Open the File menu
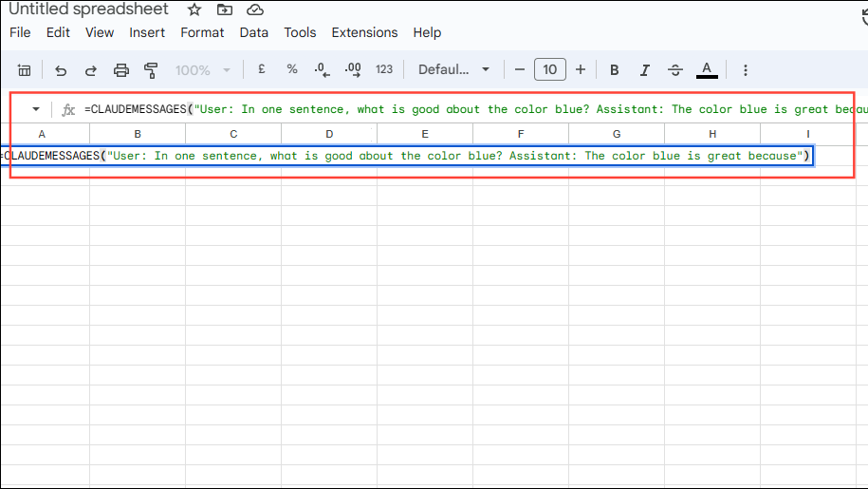This screenshot has width=868, height=489. tap(20, 32)
